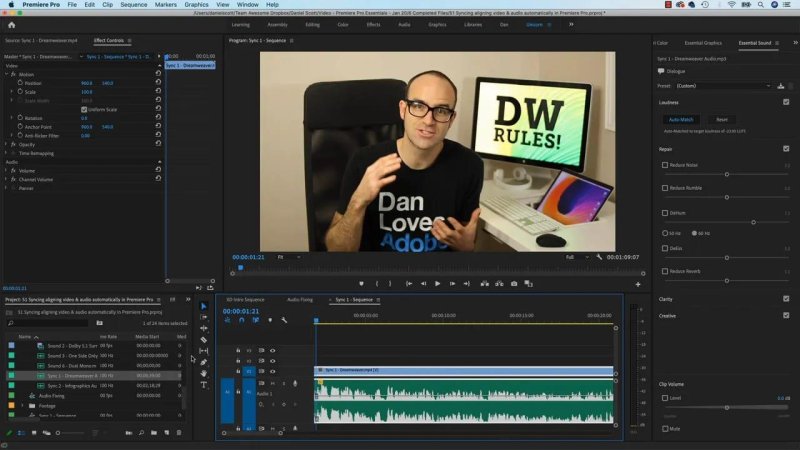Select the Razor tool
The width and height of the screenshot is (800, 450).
[x=204, y=340]
